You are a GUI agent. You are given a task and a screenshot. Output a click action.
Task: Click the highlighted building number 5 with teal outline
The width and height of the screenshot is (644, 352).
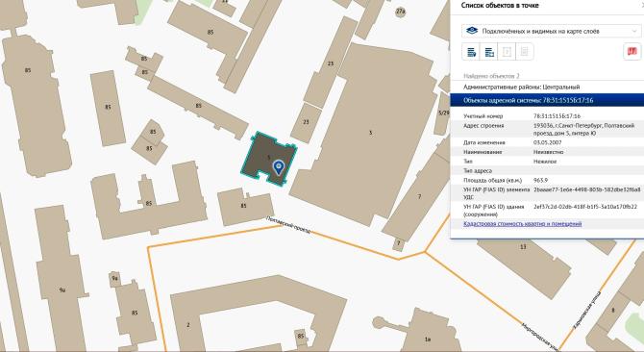coord(268,158)
